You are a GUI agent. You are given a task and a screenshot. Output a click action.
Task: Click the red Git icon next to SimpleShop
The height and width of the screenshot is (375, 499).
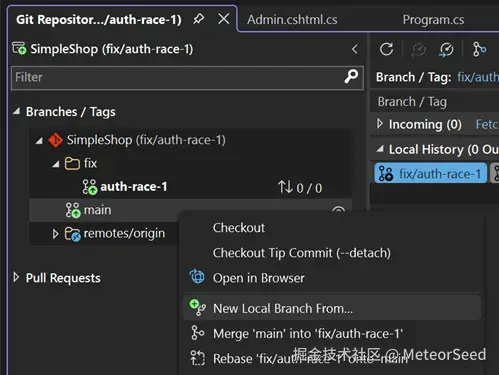[55, 140]
